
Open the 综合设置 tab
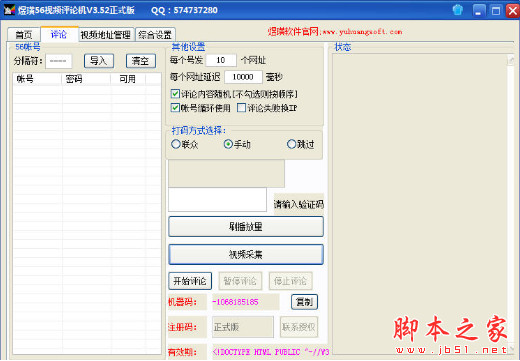pyautogui.click(x=155, y=35)
